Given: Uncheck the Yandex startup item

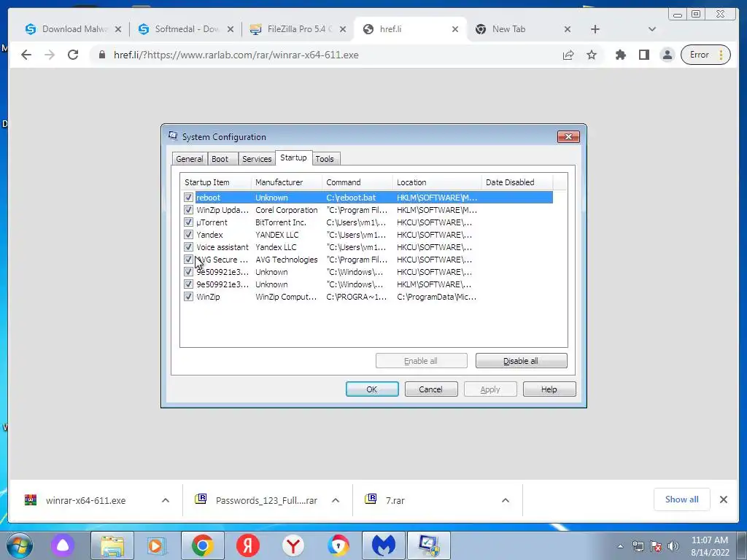Looking at the screenshot, I should pyautogui.click(x=188, y=234).
